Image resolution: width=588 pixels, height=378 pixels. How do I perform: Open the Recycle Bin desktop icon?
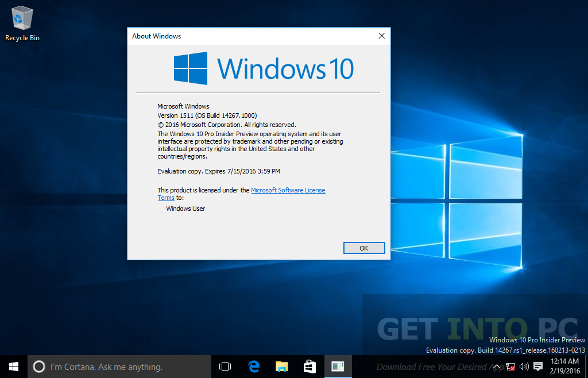point(22,23)
